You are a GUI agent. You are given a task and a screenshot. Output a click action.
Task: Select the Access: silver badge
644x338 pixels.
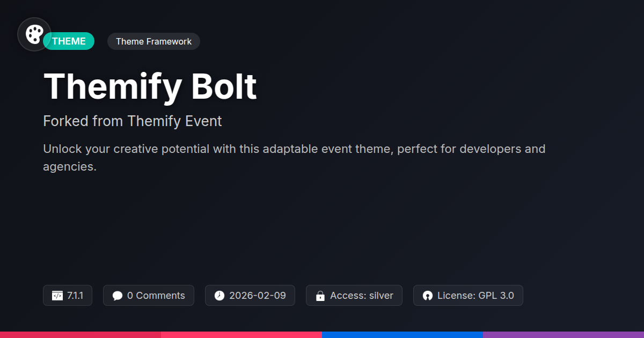[354, 296]
